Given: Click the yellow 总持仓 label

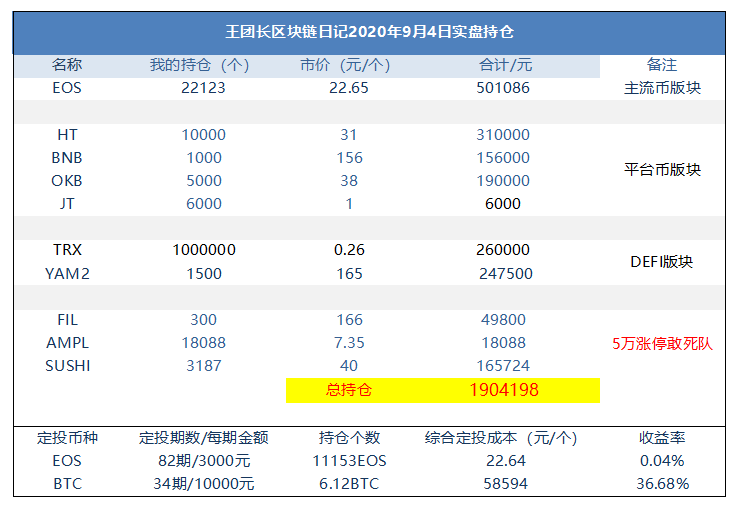Looking at the screenshot, I should click(x=349, y=390).
